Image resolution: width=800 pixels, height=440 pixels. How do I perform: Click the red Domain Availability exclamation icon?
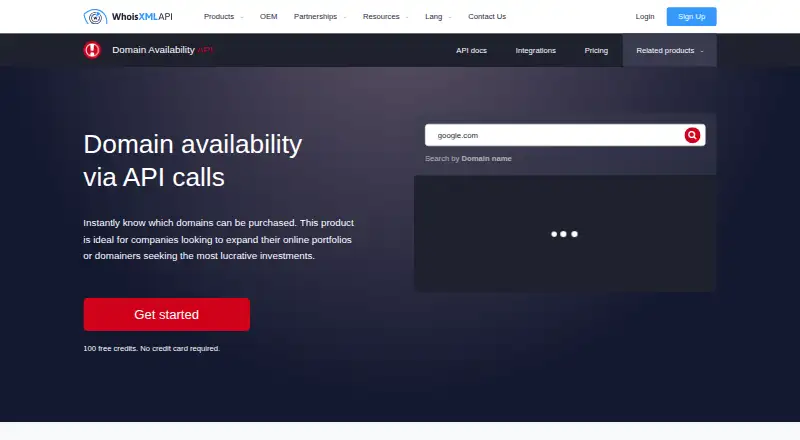pyautogui.click(x=92, y=50)
